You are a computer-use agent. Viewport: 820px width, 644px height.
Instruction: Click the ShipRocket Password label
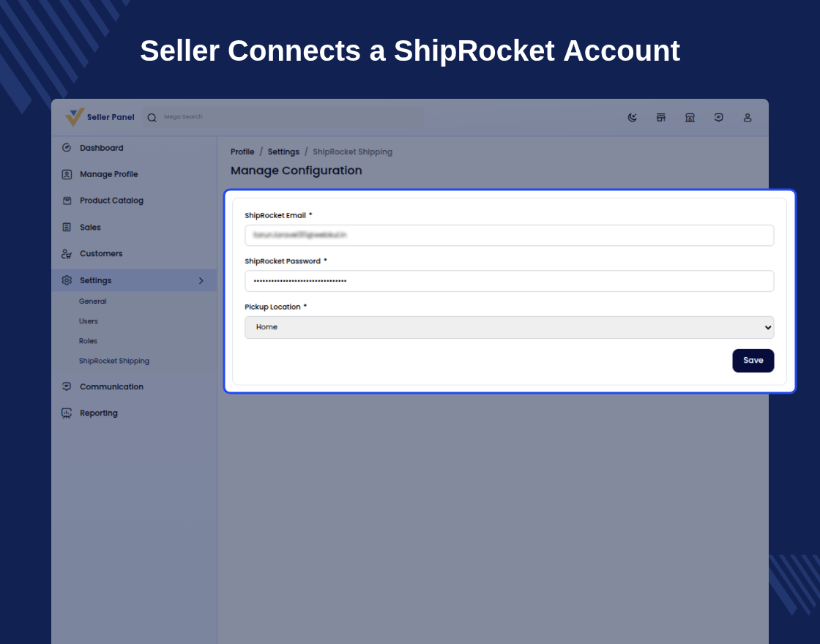coord(283,261)
